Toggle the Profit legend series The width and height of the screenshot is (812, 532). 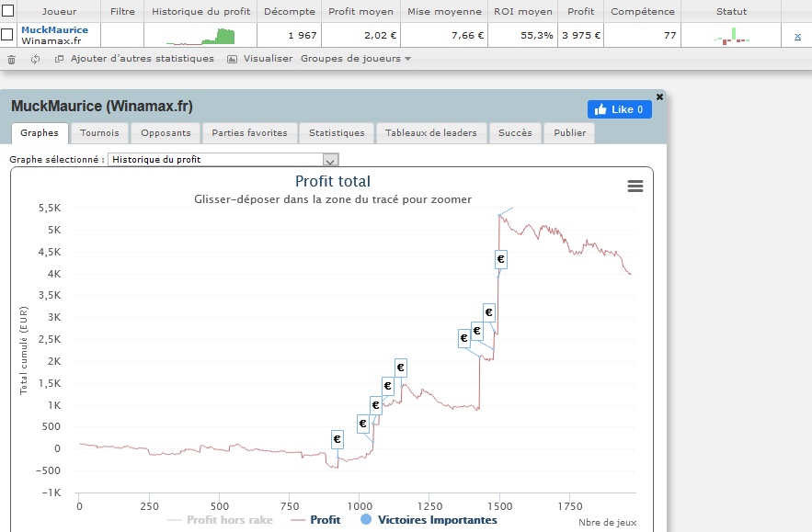click(316, 519)
